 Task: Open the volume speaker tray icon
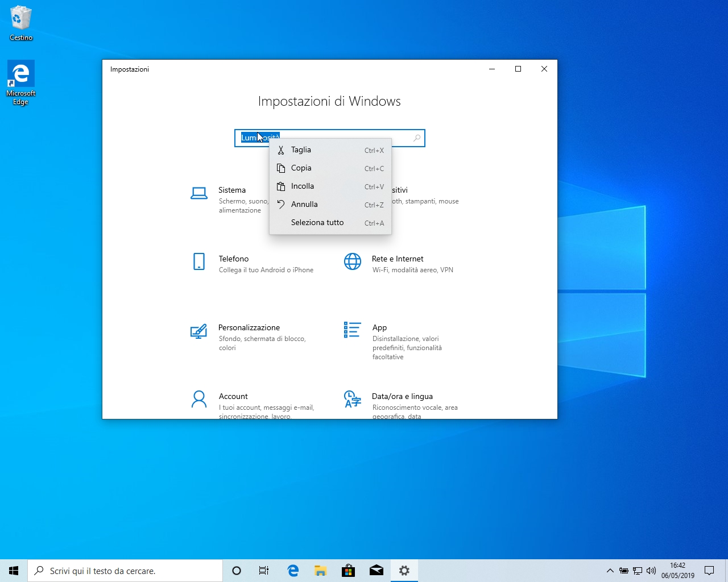pyautogui.click(x=651, y=571)
